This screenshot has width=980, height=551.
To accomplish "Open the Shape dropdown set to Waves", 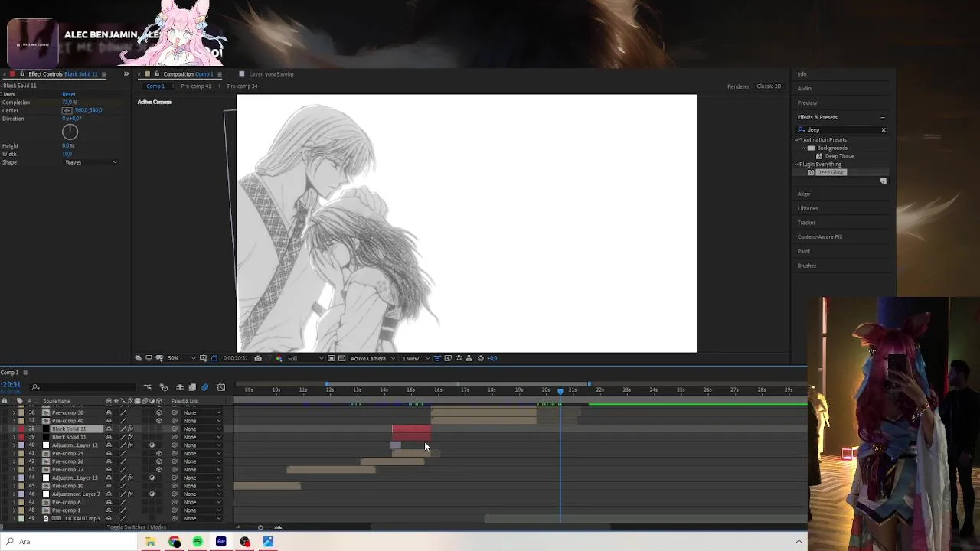I will pyautogui.click(x=90, y=162).
